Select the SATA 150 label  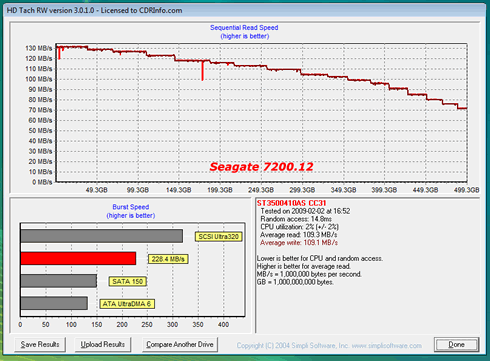point(127,281)
